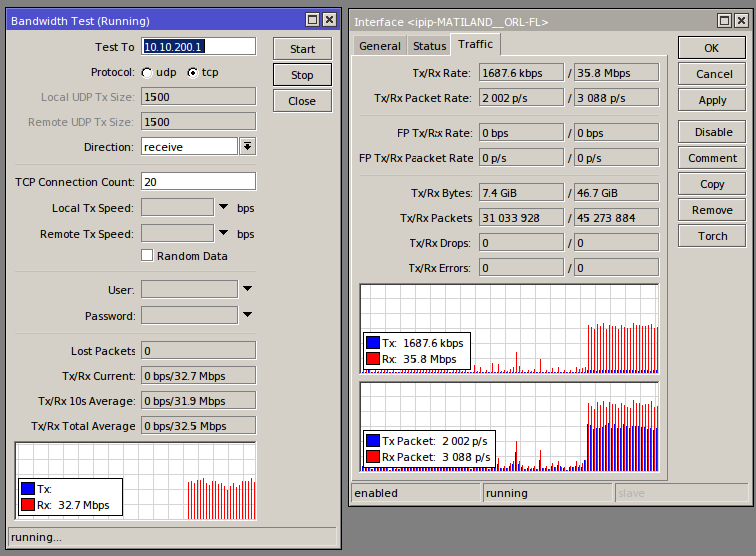Maximize the Bandwidth Test window
Image resolution: width=756 pixels, height=556 pixels.
(x=313, y=20)
